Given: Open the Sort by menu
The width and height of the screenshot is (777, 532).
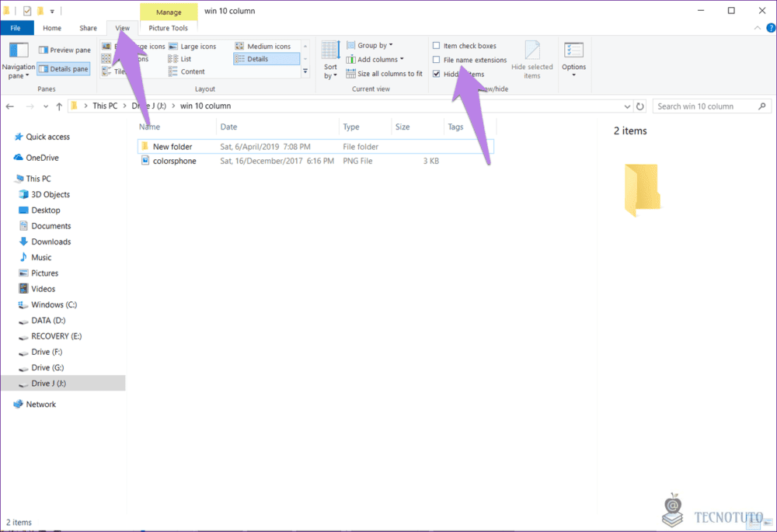Looking at the screenshot, I should (x=330, y=61).
